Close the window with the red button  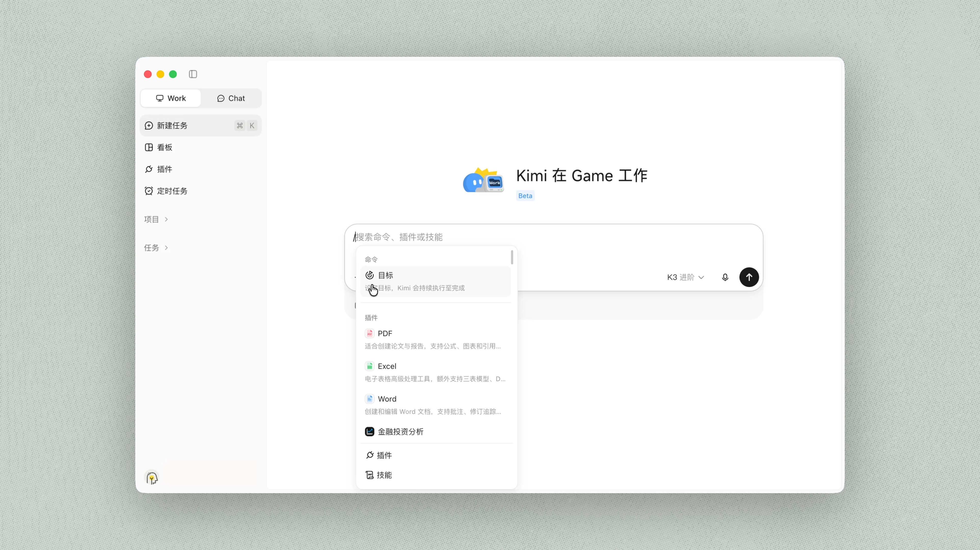point(148,74)
